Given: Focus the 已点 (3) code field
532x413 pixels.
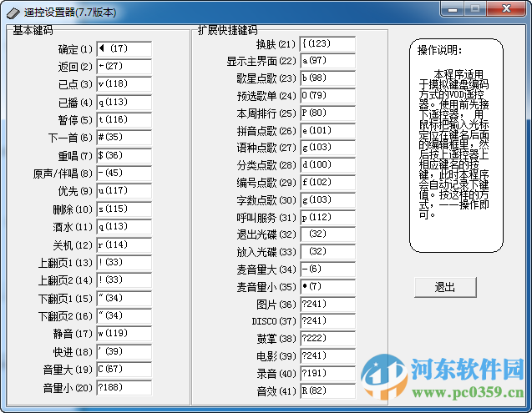Looking at the screenshot, I should click(x=124, y=84).
